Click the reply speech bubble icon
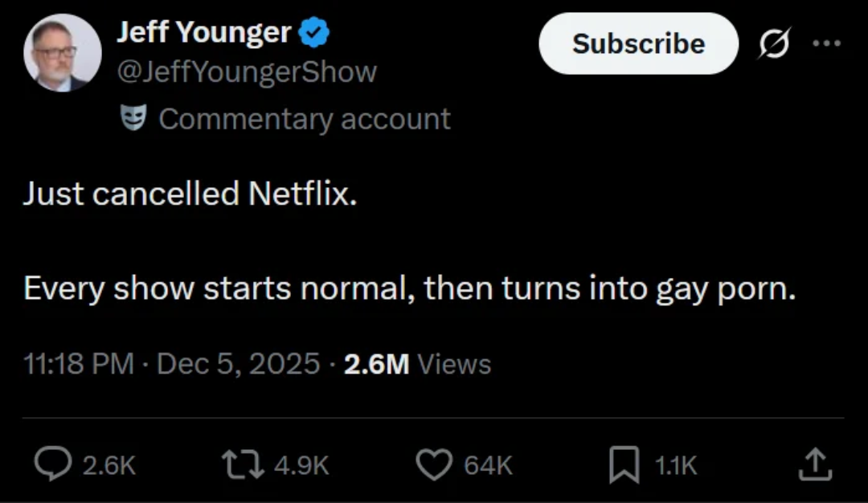868x503 pixels. (53, 464)
